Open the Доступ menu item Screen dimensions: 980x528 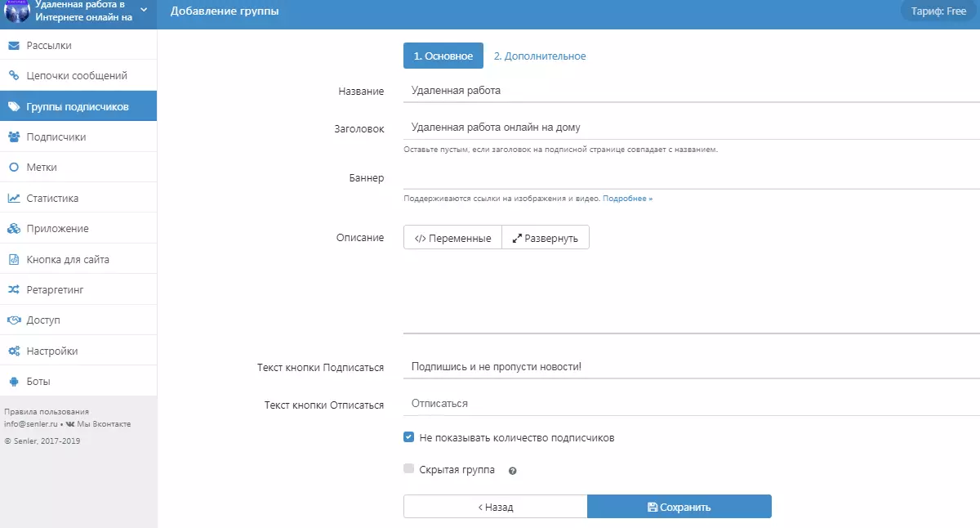pos(78,320)
